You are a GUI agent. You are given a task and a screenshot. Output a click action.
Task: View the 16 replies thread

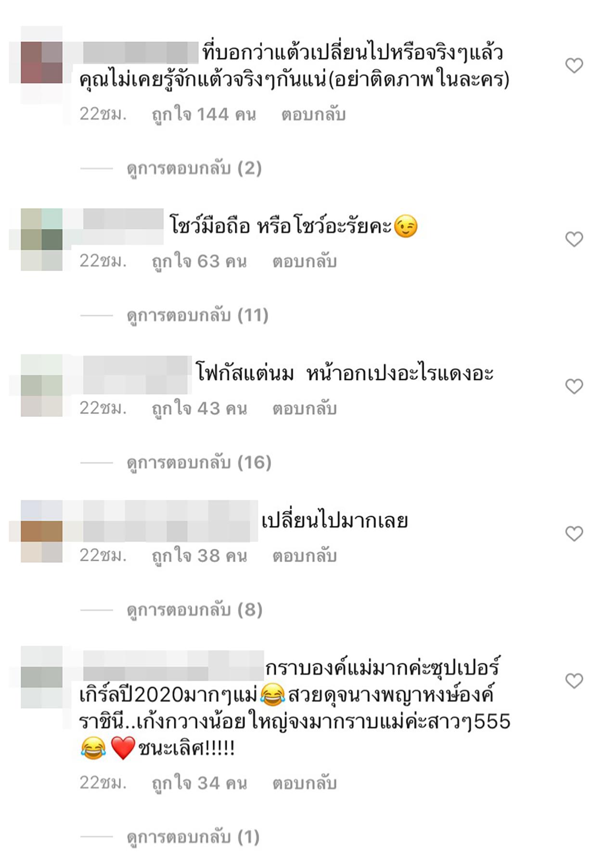[x=199, y=463]
